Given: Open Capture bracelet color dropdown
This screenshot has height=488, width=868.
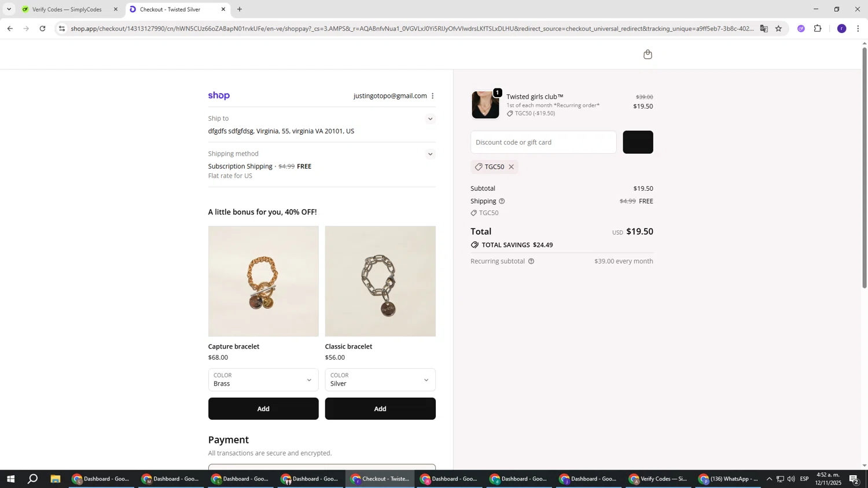Looking at the screenshot, I should coord(263,380).
